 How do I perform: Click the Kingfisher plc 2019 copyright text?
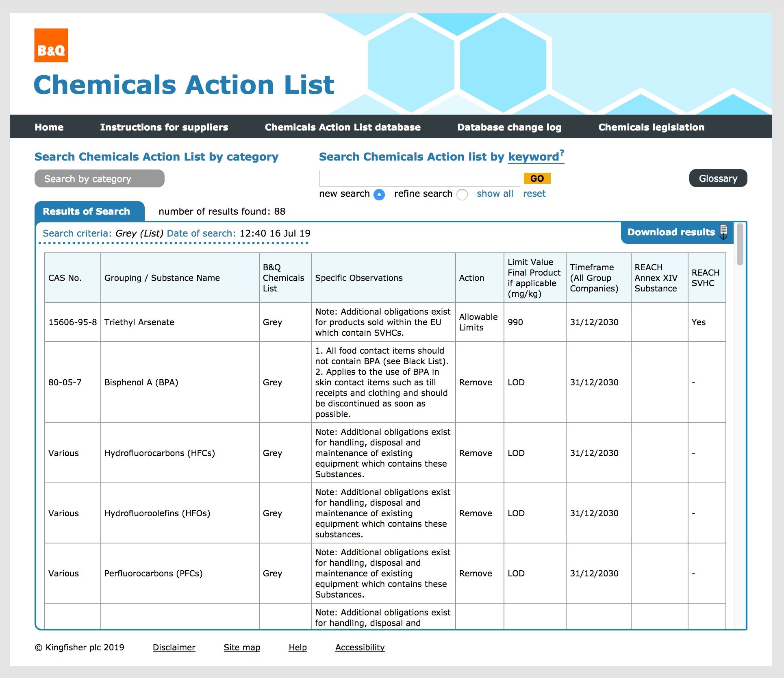[x=80, y=647]
